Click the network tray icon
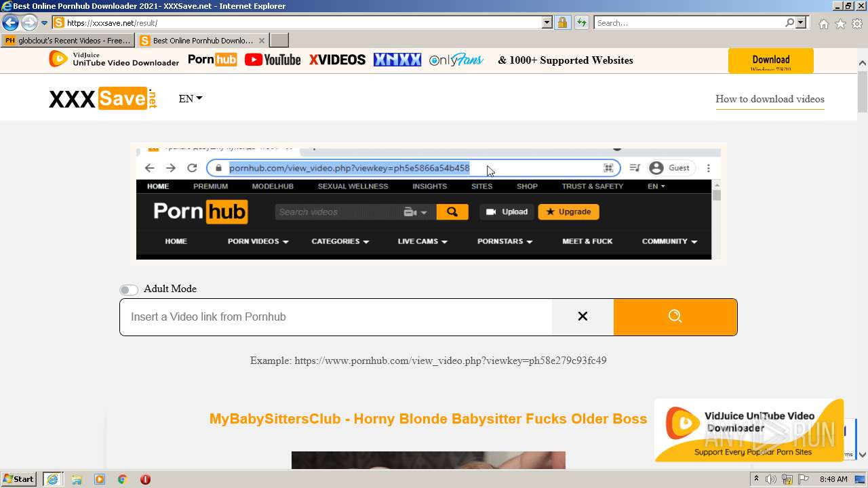The image size is (868, 488). pos(788,479)
